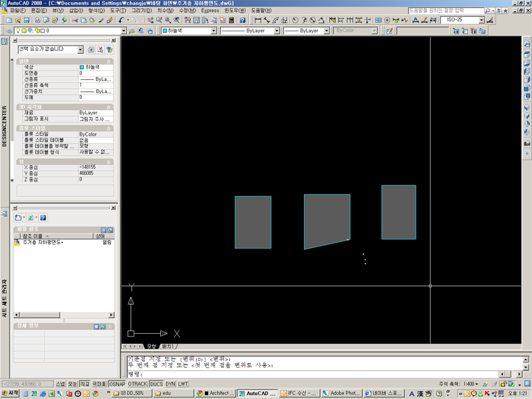Image resolution: width=532 pixels, height=399 pixels.
Task: Toggle DUCS in the status bar
Action: 156,384
